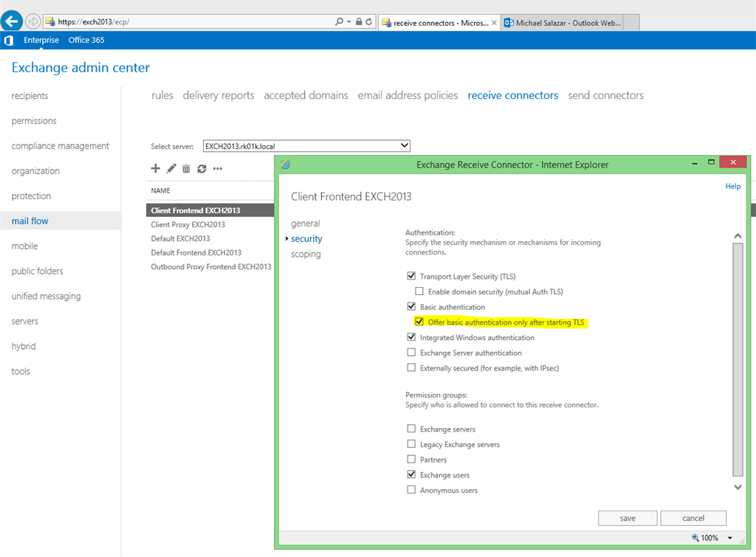Close the receive connectors browser tab
The height and width of the screenshot is (557, 756).
[x=494, y=23]
